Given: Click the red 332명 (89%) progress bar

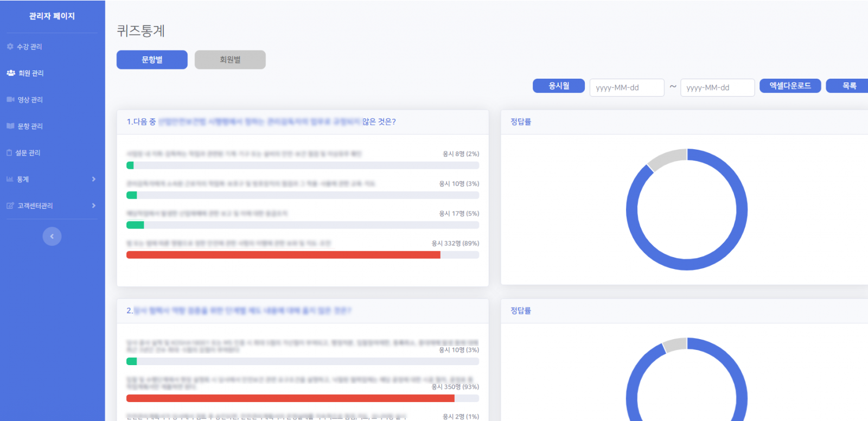Looking at the screenshot, I should [x=283, y=255].
